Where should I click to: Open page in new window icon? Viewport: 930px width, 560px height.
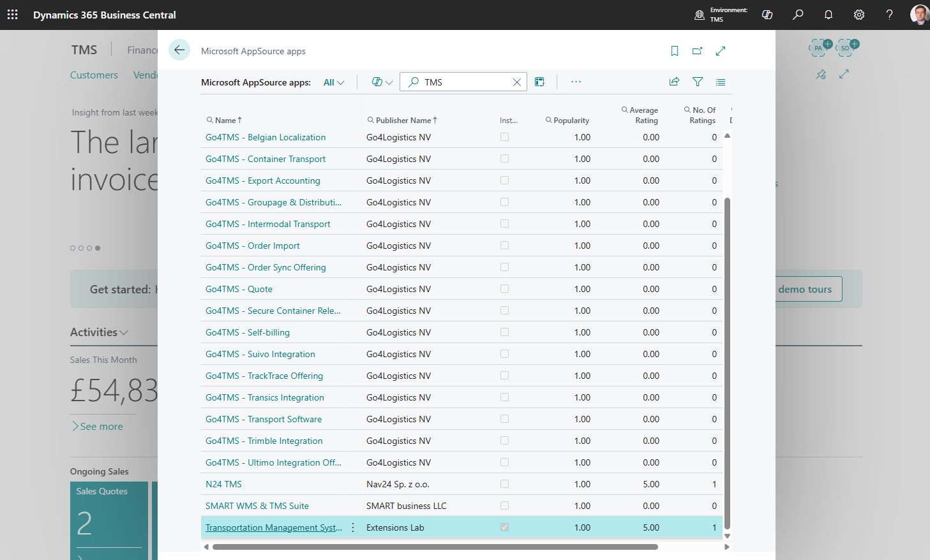(697, 51)
